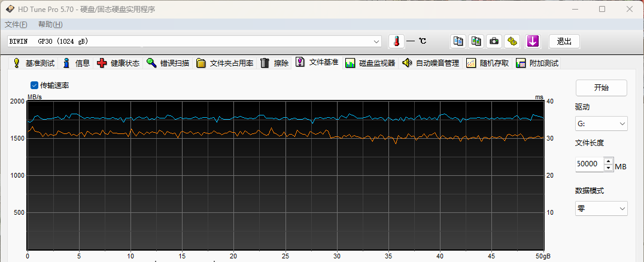Viewport: 644px width, 262px height.
Task: Open the 基准测试 benchmark tab
Action: tap(34, 63)
